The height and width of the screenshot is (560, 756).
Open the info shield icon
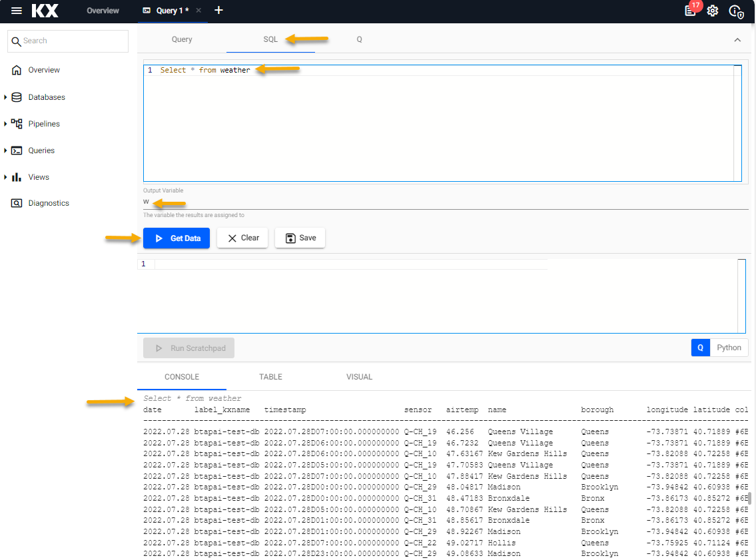tap(736, 11)
